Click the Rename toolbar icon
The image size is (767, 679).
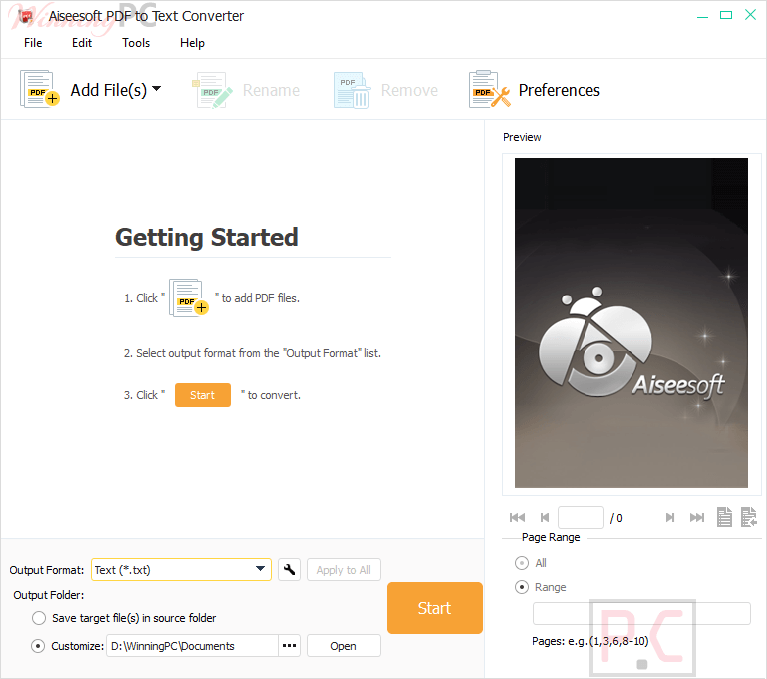(212, 90)
